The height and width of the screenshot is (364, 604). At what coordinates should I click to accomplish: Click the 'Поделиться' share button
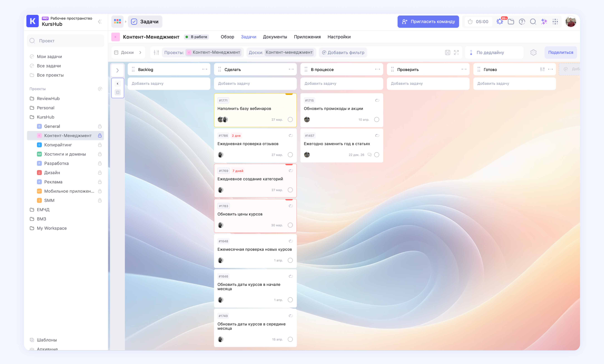[x=560, y=52]
